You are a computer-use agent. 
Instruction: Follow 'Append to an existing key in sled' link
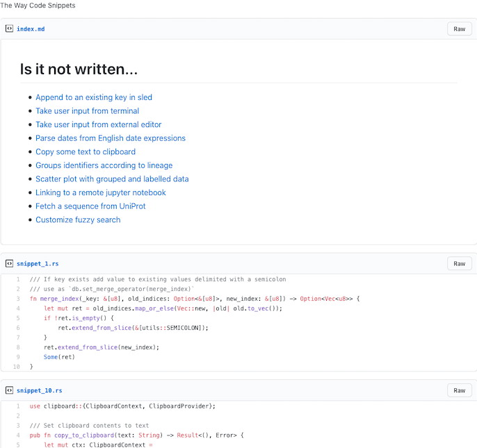[x=94, y=97]
